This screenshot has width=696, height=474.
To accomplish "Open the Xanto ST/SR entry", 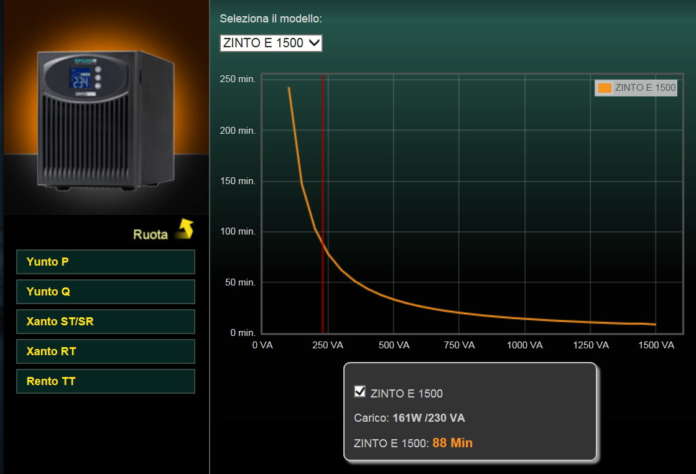I will [105, 322].
